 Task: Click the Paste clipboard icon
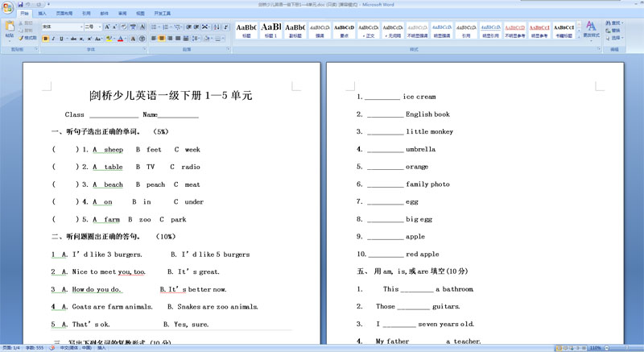click(10, 26)
